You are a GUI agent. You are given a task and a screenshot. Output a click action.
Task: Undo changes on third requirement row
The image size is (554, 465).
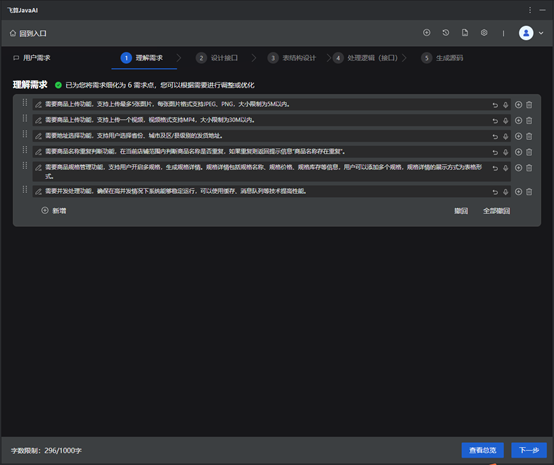pyautogui.click(x=495, y=136)
